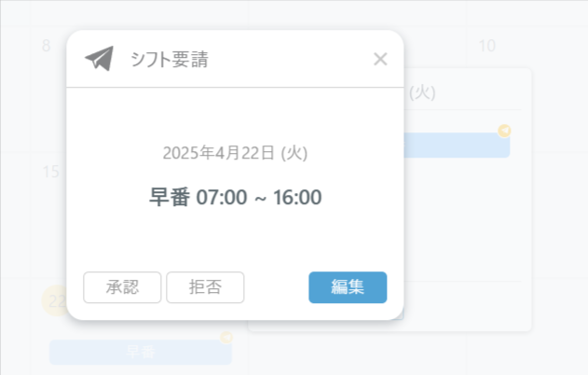Click orange badge on the (火) shift bar
588x375 pixels.
[504, 131]
